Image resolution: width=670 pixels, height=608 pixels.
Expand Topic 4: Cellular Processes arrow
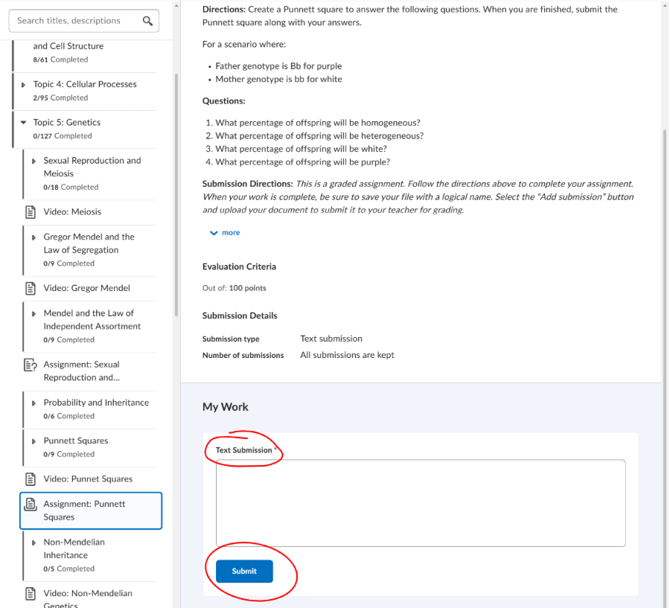click(24, 85)
